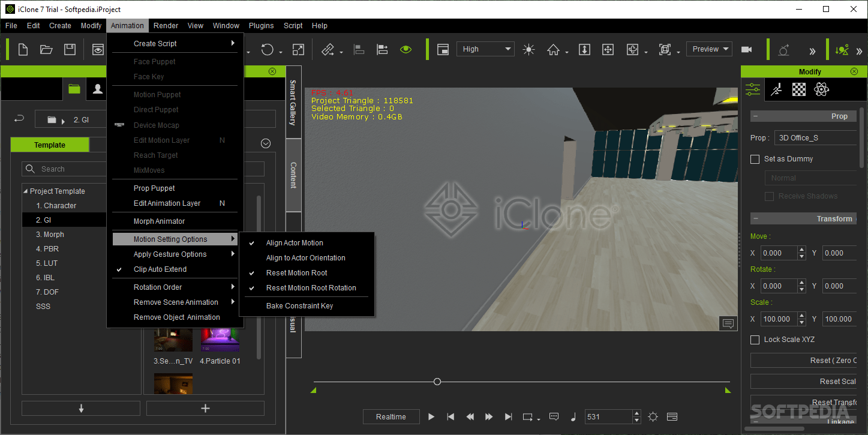Step to the next frame
The image size is (868, 435).
coord(489,416)
